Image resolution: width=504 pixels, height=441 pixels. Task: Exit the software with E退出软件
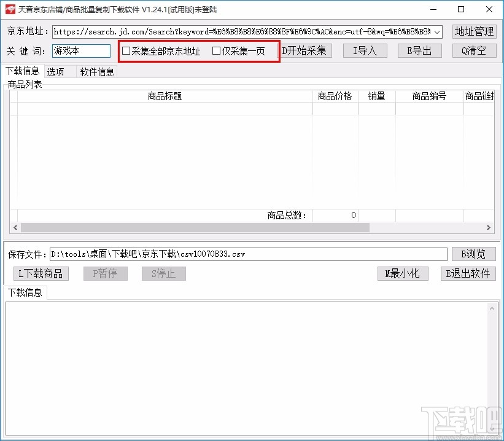[468, 273]
